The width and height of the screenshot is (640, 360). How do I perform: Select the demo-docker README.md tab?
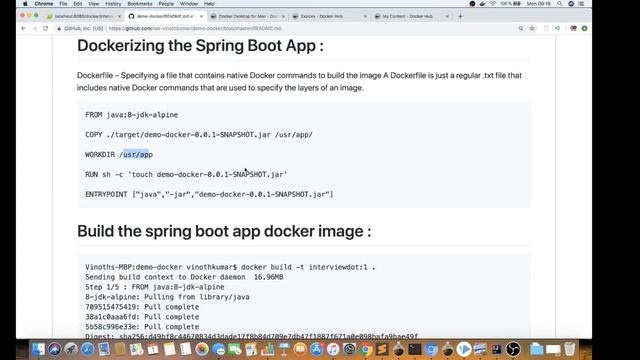165,16
